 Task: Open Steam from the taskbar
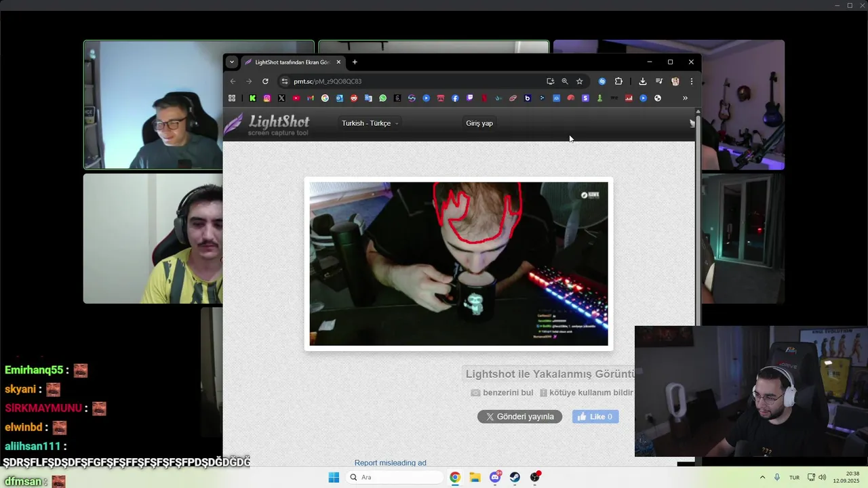515,477
